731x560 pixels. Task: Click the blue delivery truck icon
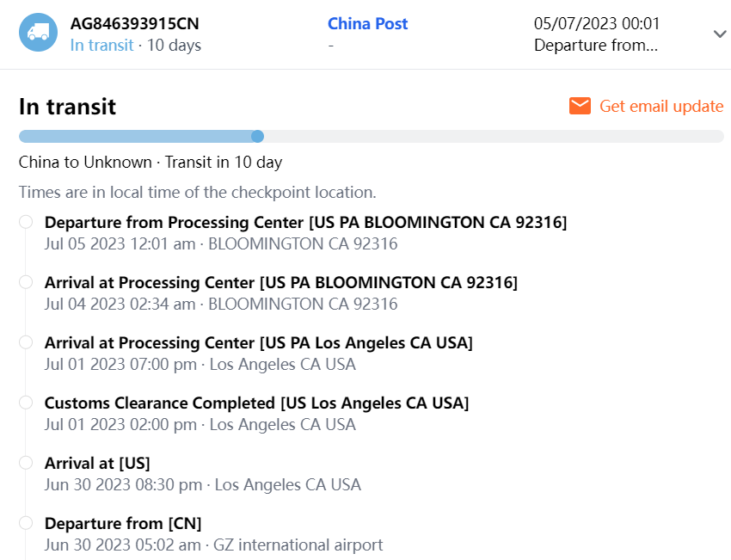(38, 33)
